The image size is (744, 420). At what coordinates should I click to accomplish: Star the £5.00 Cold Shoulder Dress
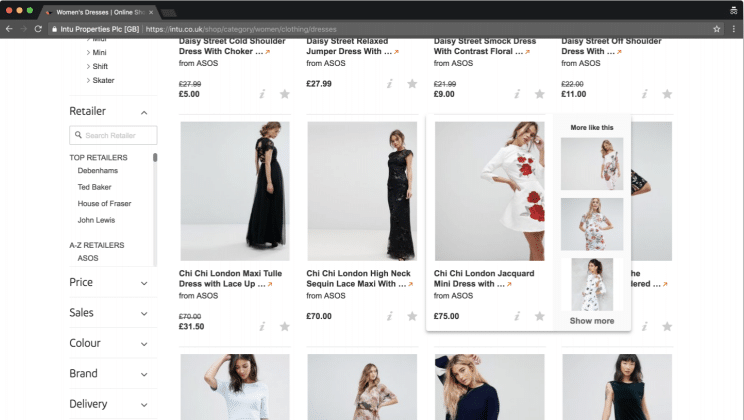pyautogui.click(x=285, y=94)
